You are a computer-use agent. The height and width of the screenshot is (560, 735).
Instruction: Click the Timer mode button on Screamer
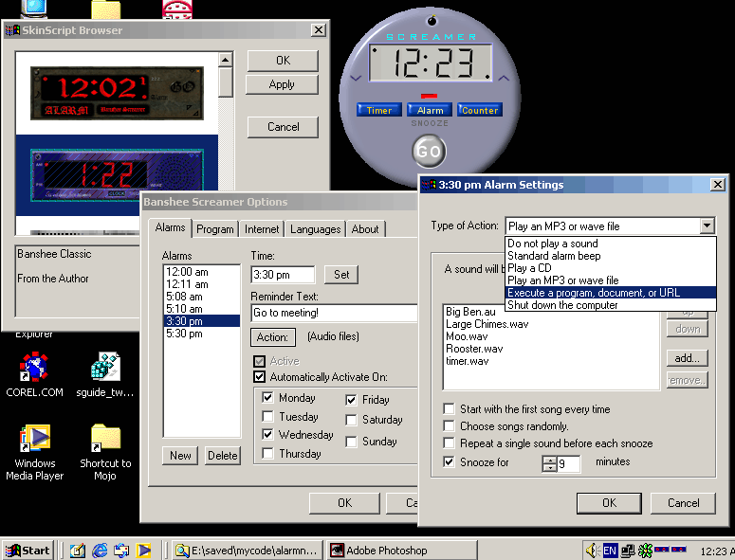coord(379,110)
